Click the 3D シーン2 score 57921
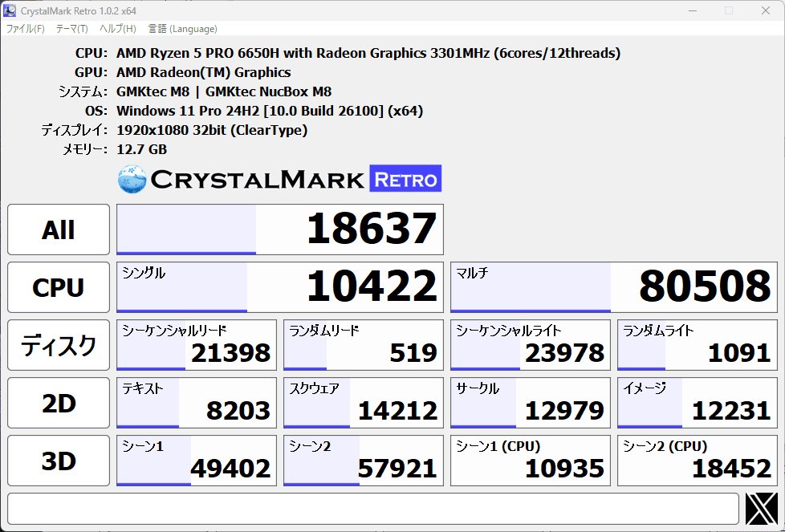The height and width of the screenshot is (532, 785). pyautogui.click(x=364, y=461)
